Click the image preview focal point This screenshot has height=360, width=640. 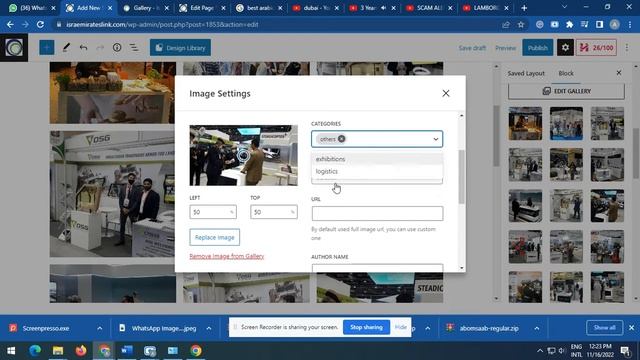(x=244, y=155)
